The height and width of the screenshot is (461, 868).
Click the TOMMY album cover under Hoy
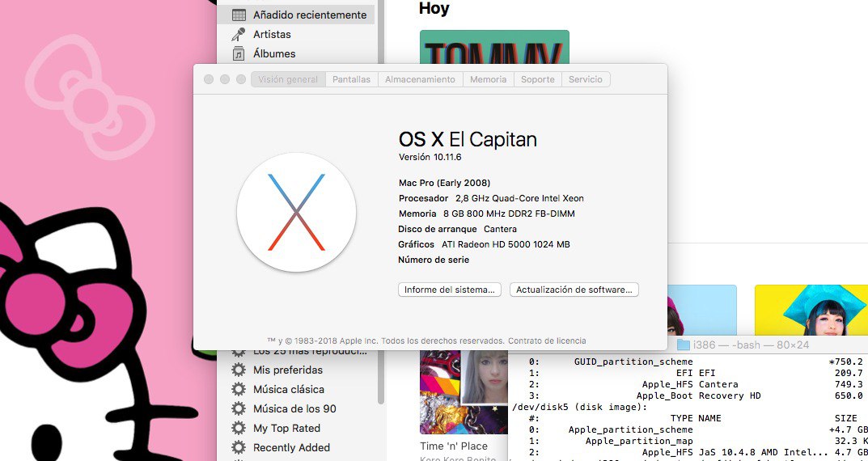coord(494,47)
